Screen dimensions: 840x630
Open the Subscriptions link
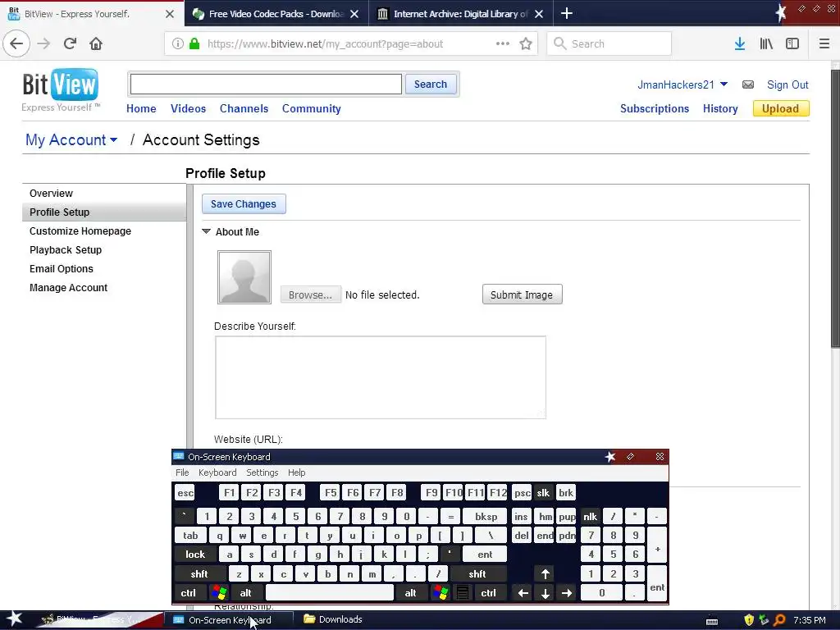(654, 108)
